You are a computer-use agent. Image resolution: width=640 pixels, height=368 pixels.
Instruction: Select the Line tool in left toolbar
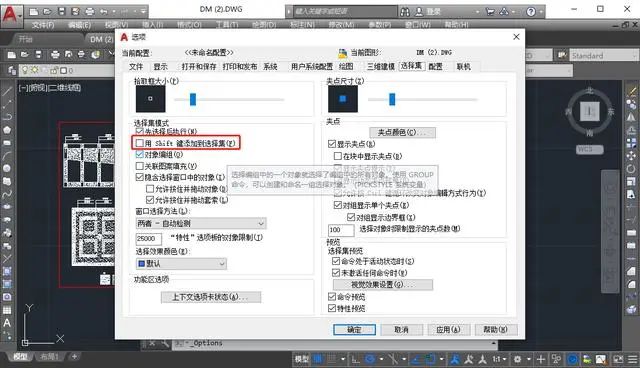(x=7, y=91)
